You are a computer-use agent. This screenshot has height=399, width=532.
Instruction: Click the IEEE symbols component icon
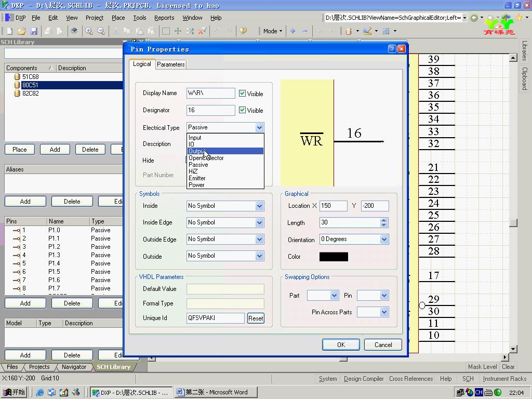click(349, 31)
